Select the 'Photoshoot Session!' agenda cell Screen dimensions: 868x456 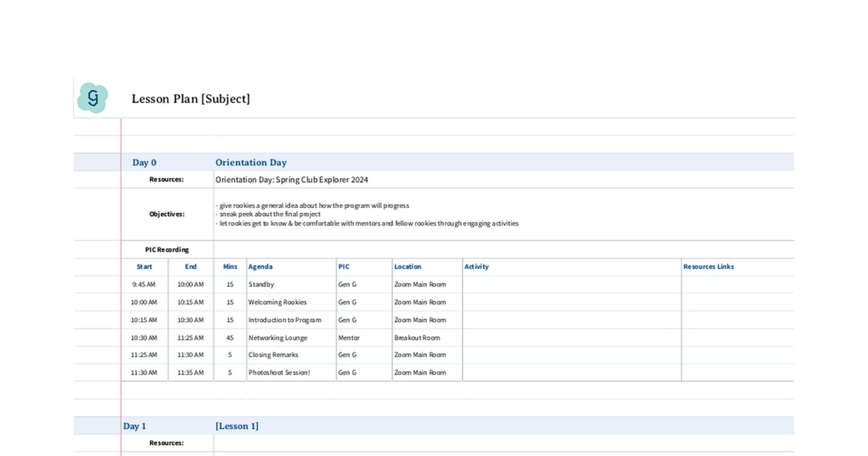pos(279,373)
